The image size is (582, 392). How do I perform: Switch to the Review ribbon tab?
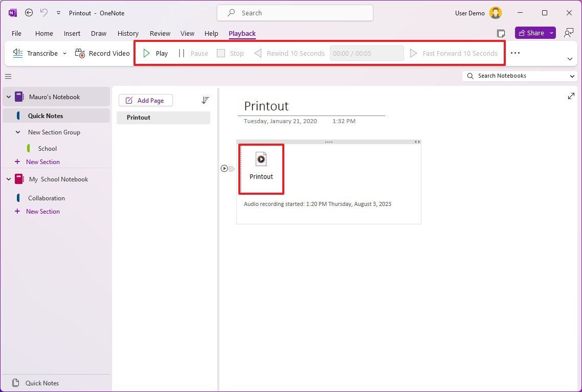tap(160, 33)
